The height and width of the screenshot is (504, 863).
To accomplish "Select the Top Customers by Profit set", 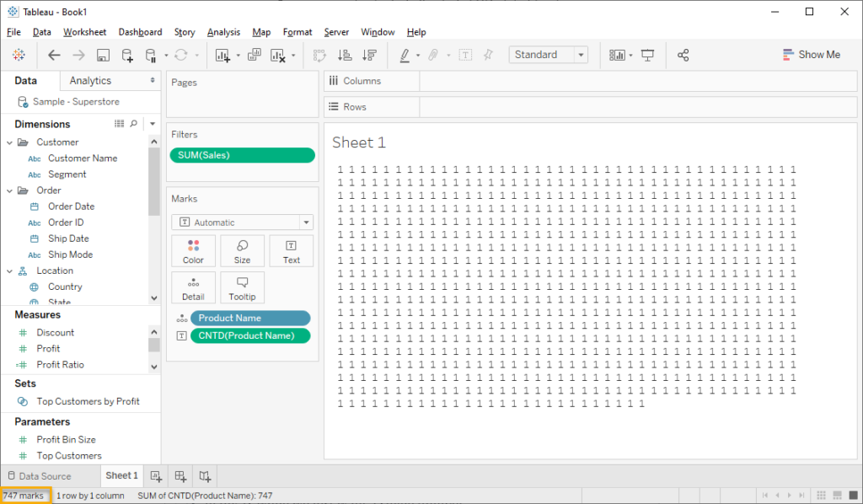I will (88, 402).
